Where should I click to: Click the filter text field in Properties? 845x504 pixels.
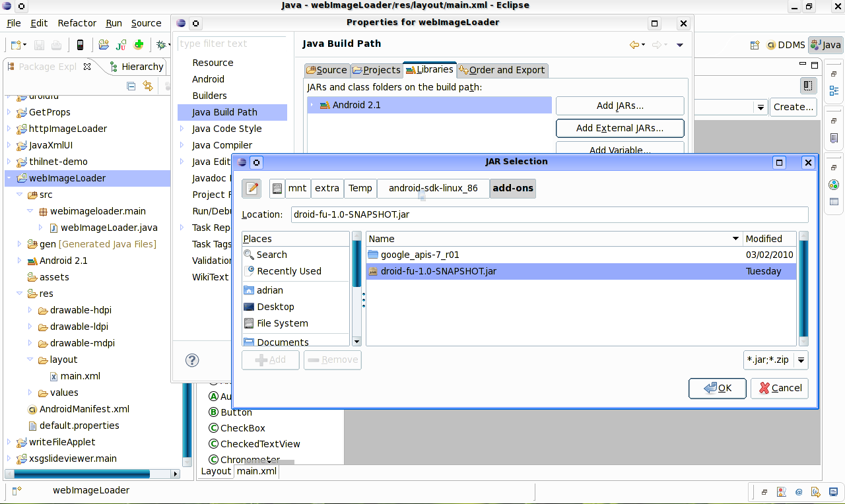point(232,44)
